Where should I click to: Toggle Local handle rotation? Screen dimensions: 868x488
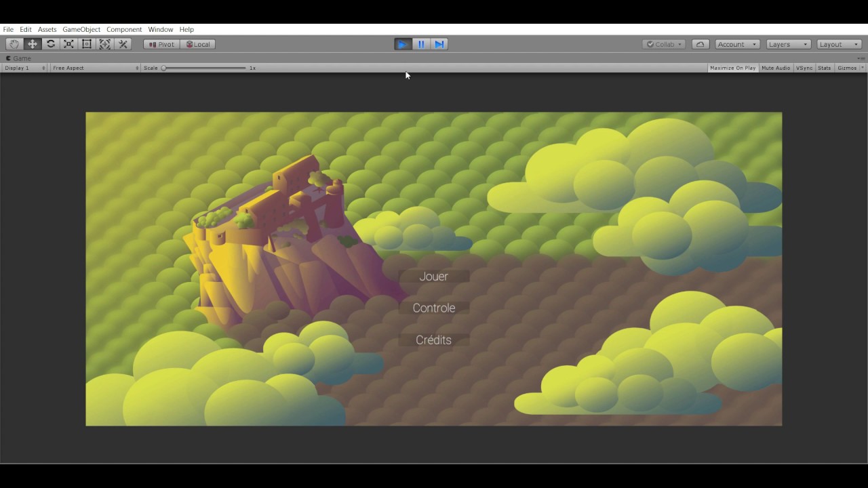(x=198, y=44)
